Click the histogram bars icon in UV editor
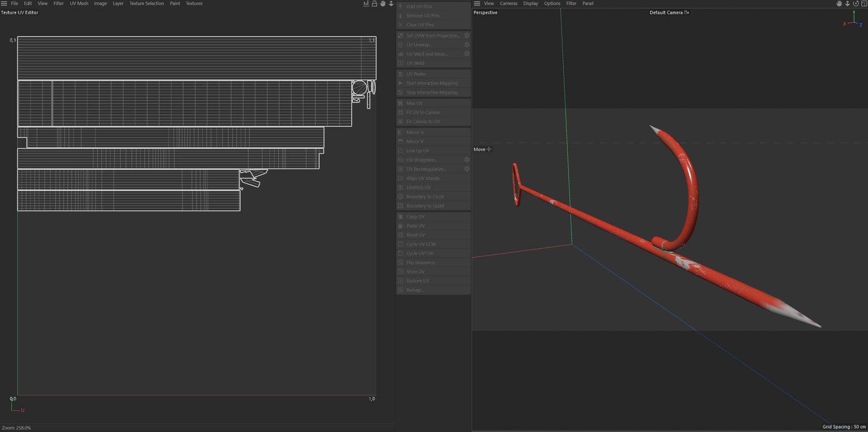 point(366,4)
